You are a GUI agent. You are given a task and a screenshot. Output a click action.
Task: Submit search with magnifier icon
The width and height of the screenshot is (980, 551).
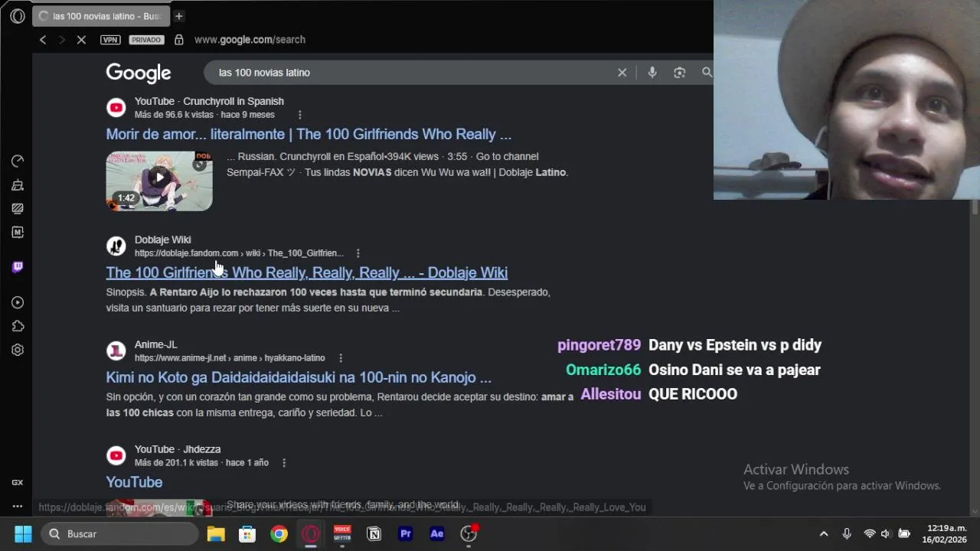pyautogui.click(x=707, y=73)
